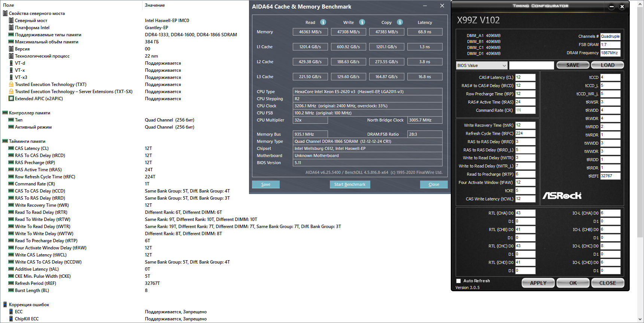Click the ChipKill ECC row icon
The width and height of the screenshot is (644, 323).
11,319
